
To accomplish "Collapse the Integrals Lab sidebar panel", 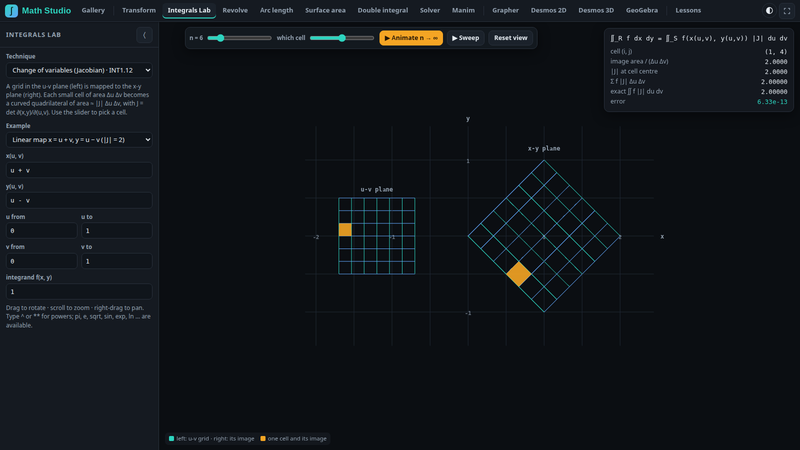I will pyautogui.click(x=144, y=35).
